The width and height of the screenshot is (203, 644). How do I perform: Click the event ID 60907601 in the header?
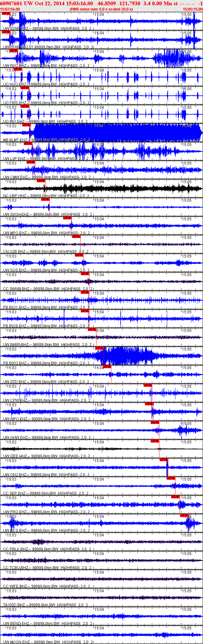(x=11, y=3)
